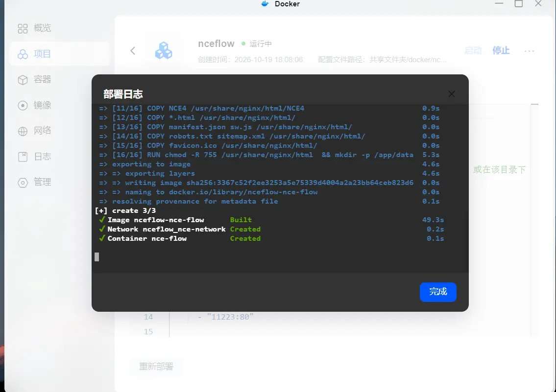Open the three-dot more options menu

[529, 51]
